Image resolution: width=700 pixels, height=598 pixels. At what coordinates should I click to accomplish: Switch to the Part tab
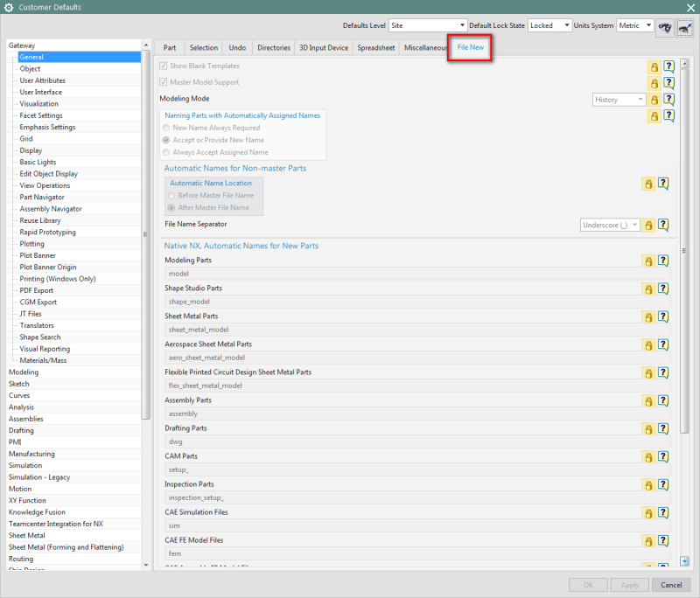170,48
